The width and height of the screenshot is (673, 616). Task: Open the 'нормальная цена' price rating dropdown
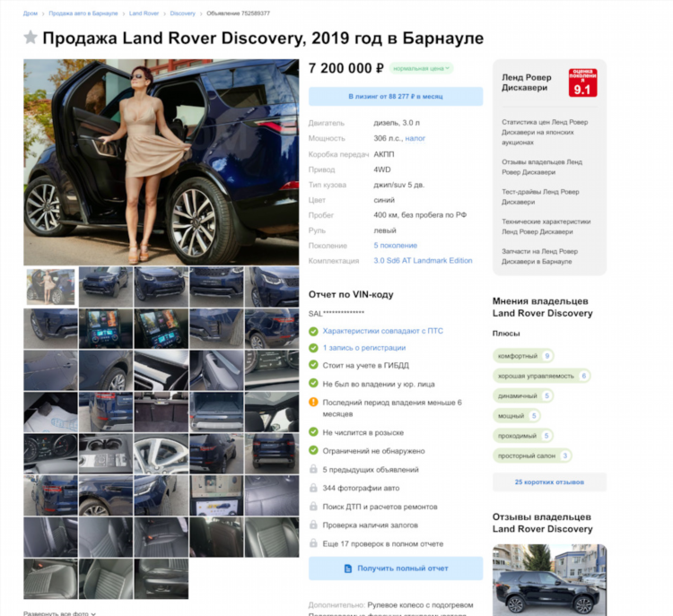pyautogui.click(x=421, y=68)
